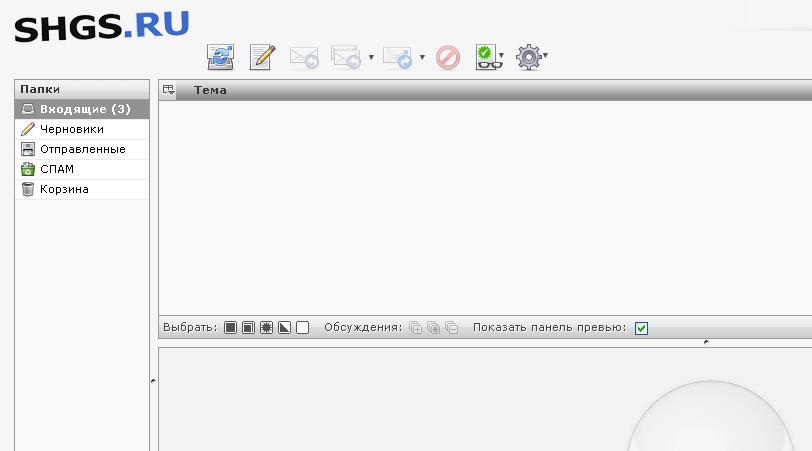Image resolution: width=812 pixels, height=451 pixels.
Task: Select all messages icon
Action: pos(230,328)
